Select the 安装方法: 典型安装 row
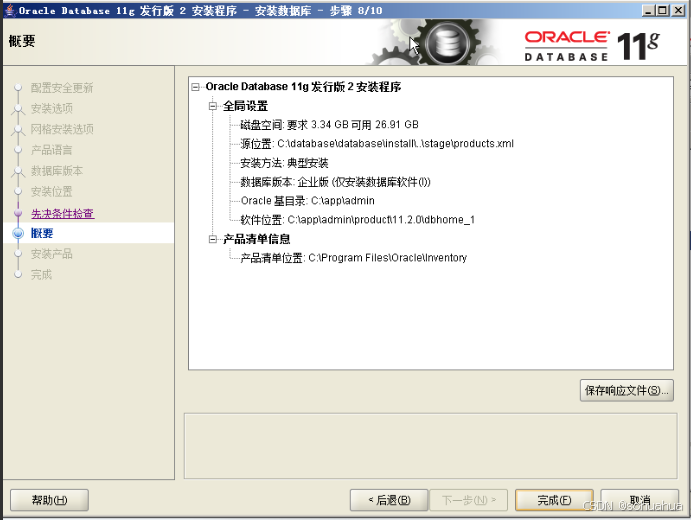The height and width of the screenshot is (520, 691). pos(284,163)
